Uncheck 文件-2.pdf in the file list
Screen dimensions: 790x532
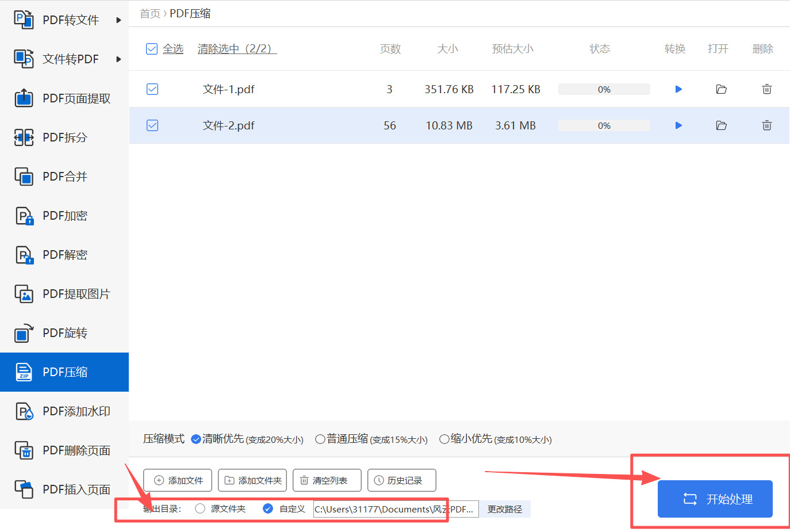coord(152,125)
